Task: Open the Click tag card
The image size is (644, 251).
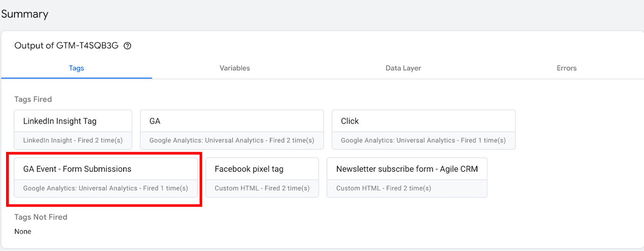Action: [350, 121]
